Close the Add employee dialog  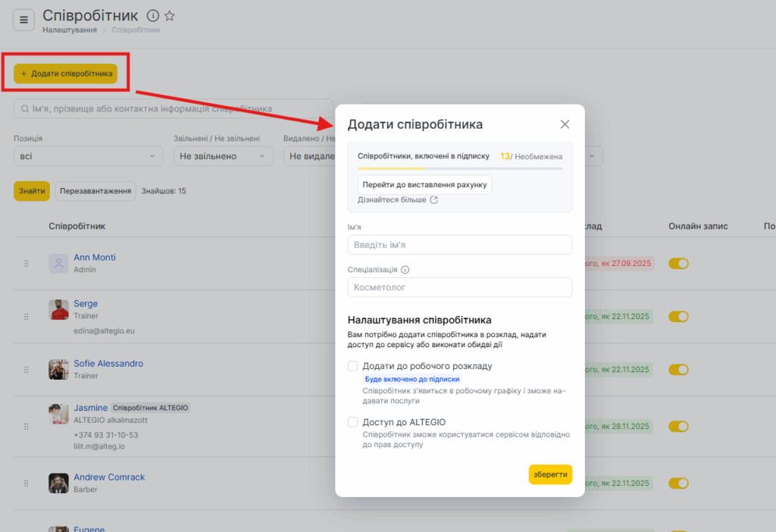tap(565, 124)
